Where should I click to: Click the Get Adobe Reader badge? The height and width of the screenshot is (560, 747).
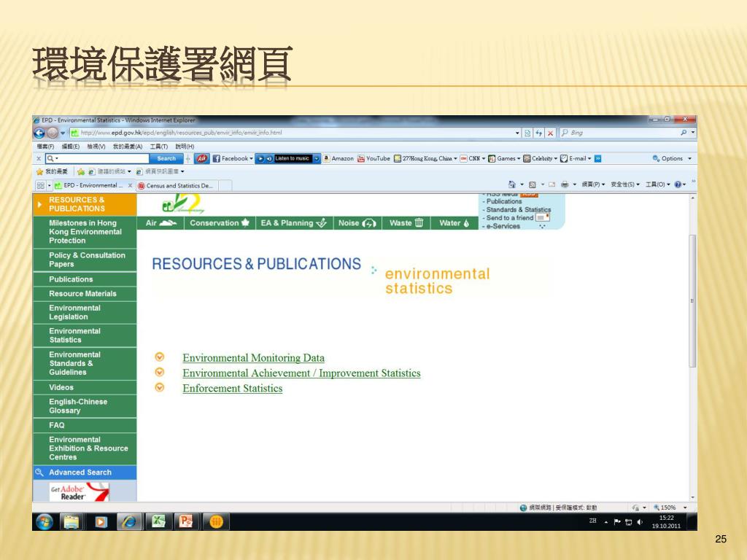click(x=79, y=492)
